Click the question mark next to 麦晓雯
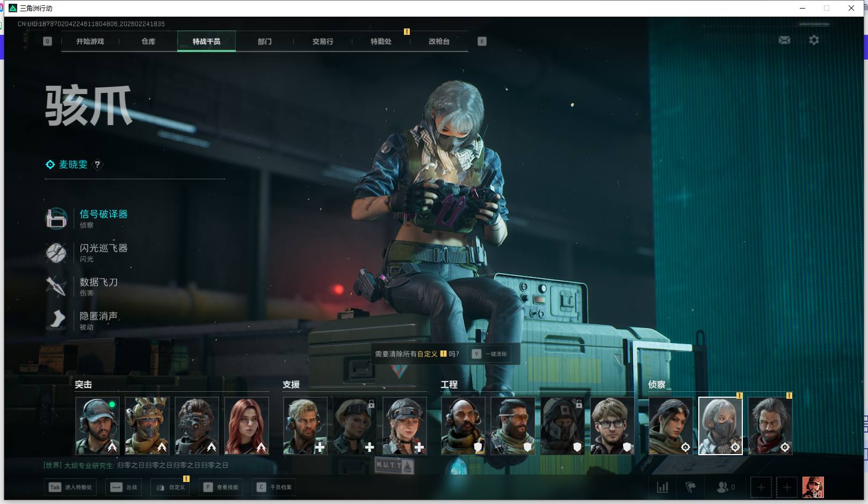The width and height of the screenshot is (868, 504). click(97, 165)
